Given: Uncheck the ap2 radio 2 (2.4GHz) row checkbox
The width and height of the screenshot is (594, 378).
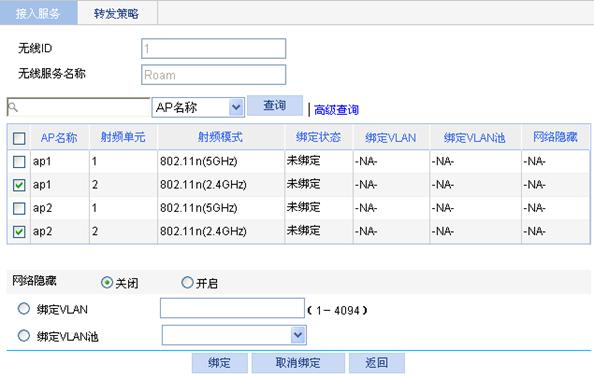Looking at the screenshot, I should tap(19, 231).
